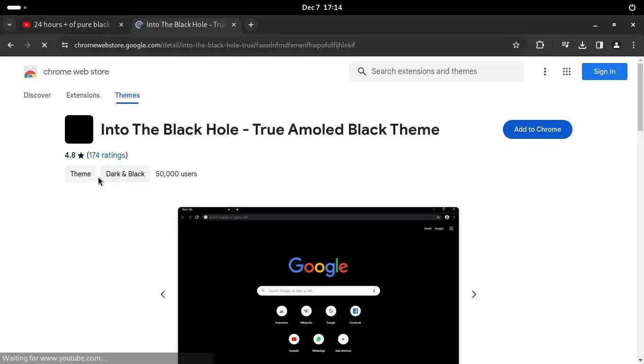Open the Chrome profile icon
The width and height of the screenshot is (644, 364).
(617, 45)
